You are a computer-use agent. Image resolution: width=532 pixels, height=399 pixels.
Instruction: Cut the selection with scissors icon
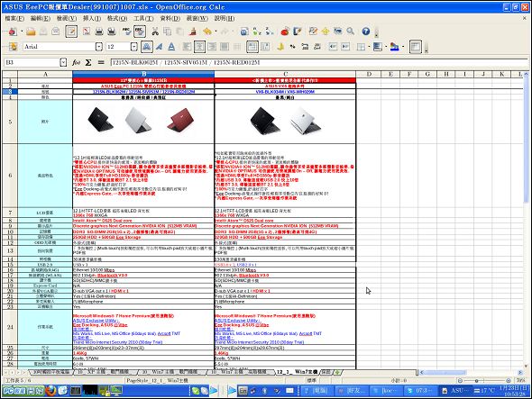(x=155, y=32)
